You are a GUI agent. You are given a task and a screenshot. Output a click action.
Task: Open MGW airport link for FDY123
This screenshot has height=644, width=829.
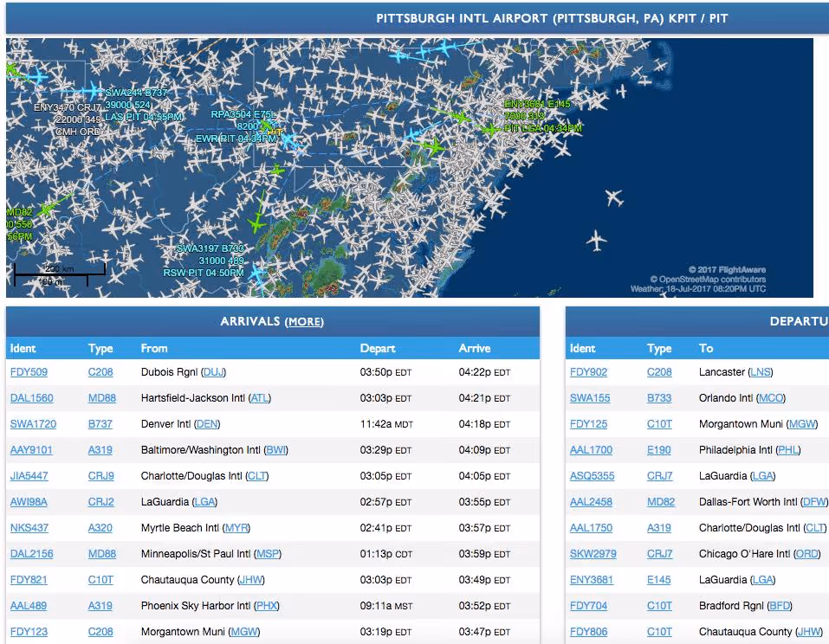(x=244, y=631)
